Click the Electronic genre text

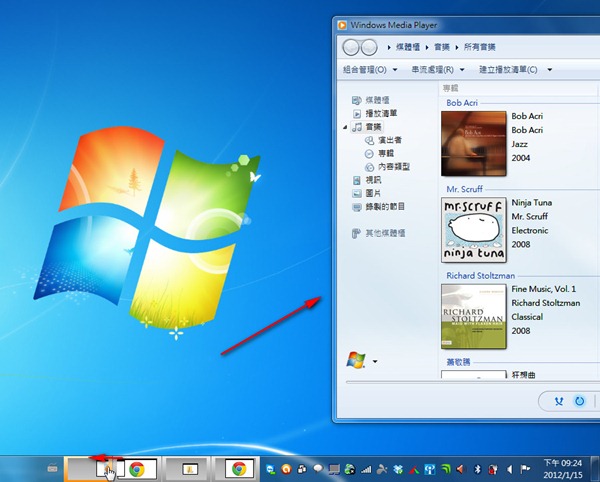pos(530,231)
